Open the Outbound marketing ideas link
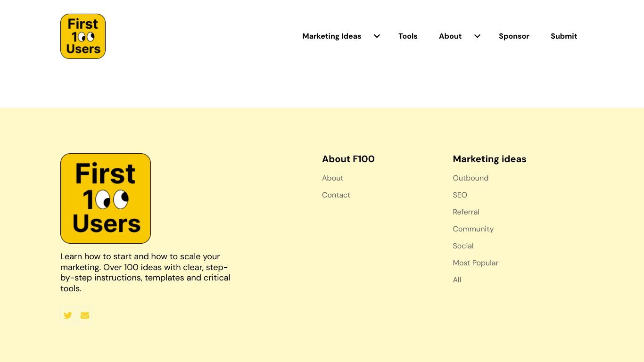The image size is (644, 362). click(x=471, y=178)
